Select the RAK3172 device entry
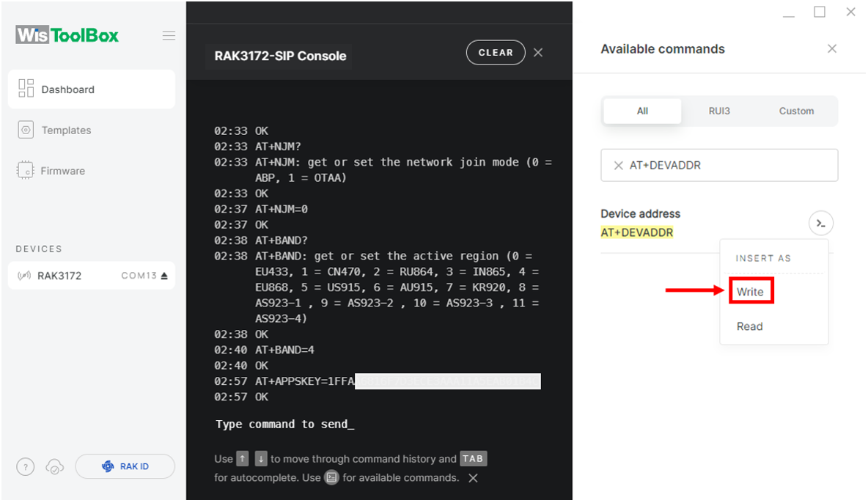The height and width of the screenshot is (500, 868). tap(92, 275)
